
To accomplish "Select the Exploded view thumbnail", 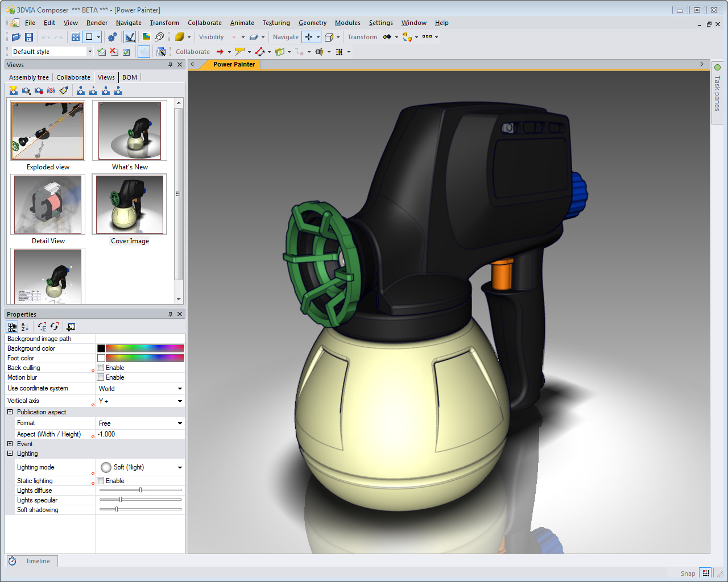I will click(x=48, y=131).
